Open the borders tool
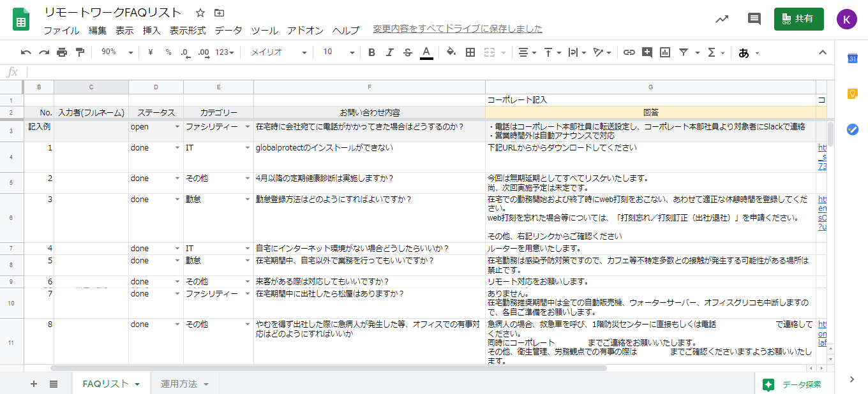 470,52
